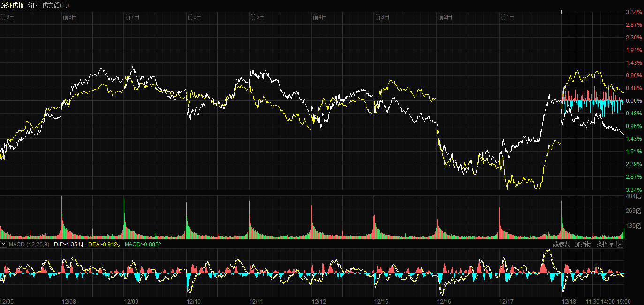
Task: Click 换指标 to switch indicator
Action: click(605, 244)
